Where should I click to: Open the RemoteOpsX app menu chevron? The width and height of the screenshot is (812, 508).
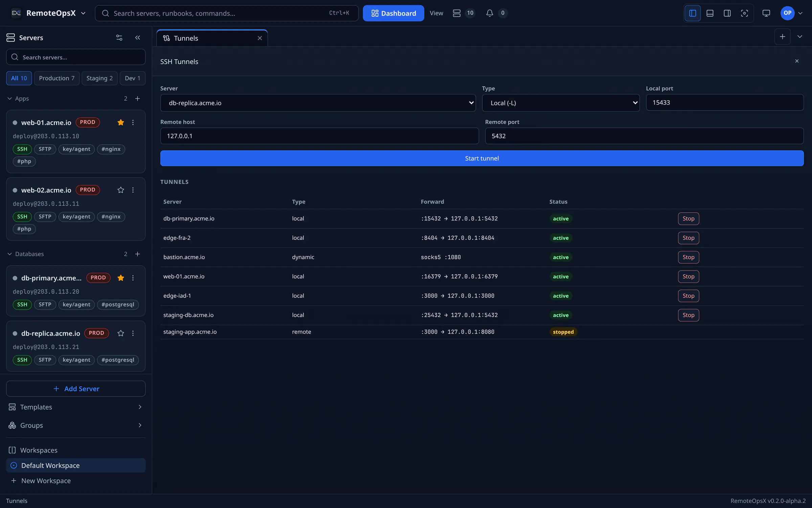(x=83, y=13)
